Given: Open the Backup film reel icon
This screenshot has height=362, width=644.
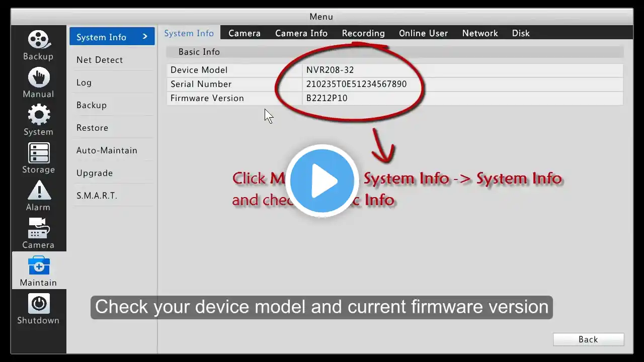Looking at the screenshot, I should tap(39, 40).
